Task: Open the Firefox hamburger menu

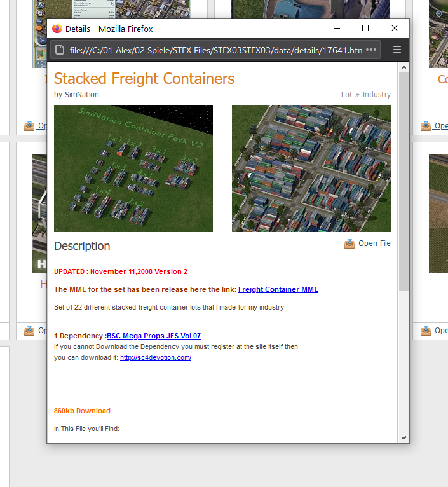Action: [x=397, y=50]
